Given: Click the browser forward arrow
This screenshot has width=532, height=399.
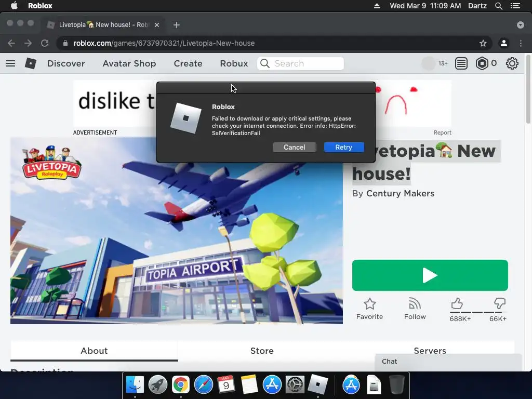Looking at the screenshot, I should pos(28,43).
